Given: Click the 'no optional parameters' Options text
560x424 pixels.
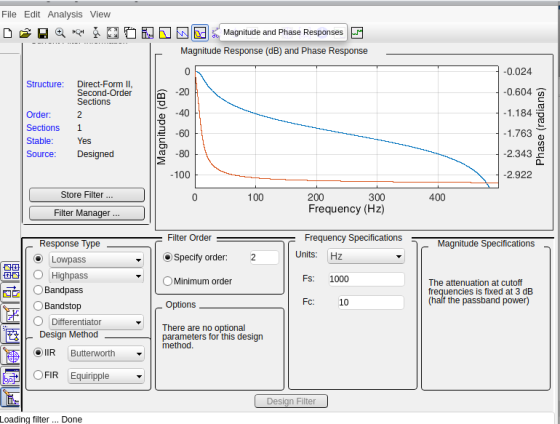Looking at the screenshot, I should tap(212, 336).
